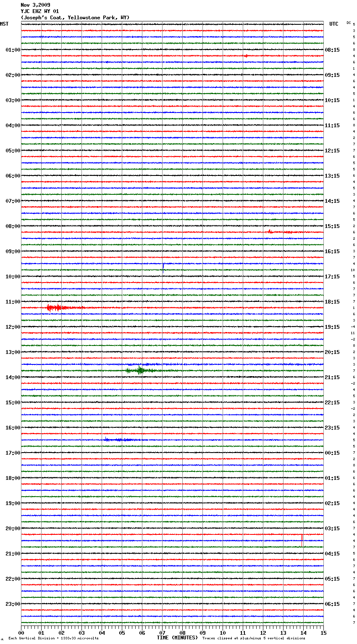Click the 21:00 MST time label
Screen dimensions: 357x644
coord(13,554)
